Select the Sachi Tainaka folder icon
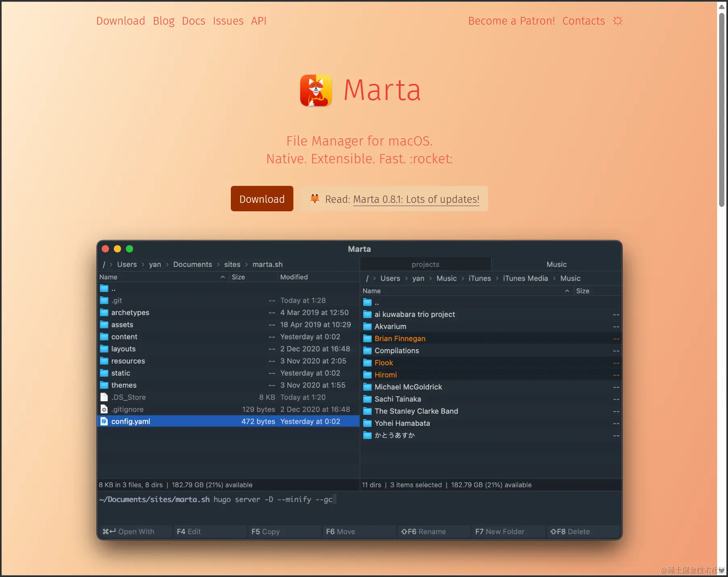Screen dimensions: 728x577 tap(367, 399)
